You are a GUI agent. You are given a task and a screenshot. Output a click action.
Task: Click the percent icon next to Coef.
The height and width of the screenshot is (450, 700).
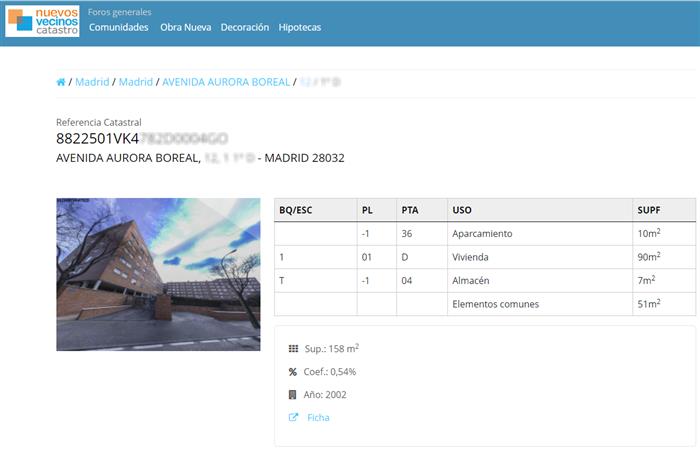[293, 371]
